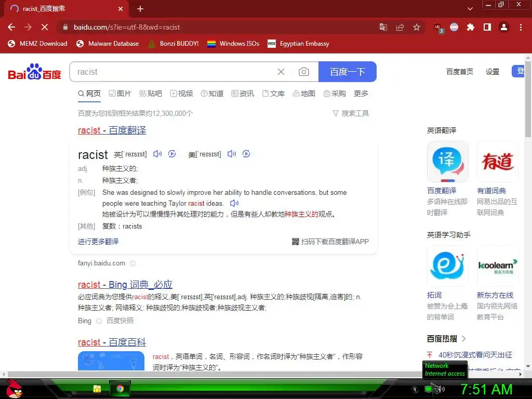Clear the search box with the X
532x399 pixels.
(x=281, y=72)
